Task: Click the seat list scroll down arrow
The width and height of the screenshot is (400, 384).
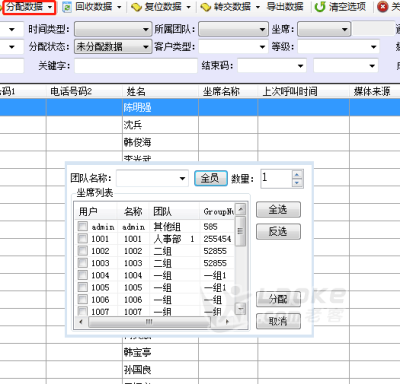Action: coord(240,309)
